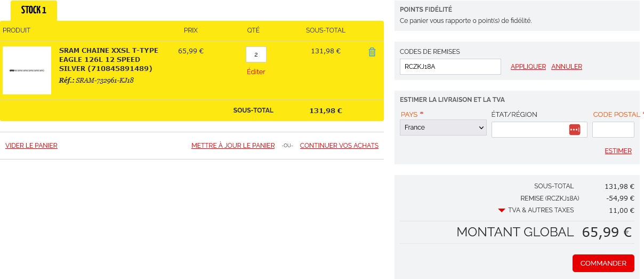Open the SRAM chain product thumbnail

27,70
